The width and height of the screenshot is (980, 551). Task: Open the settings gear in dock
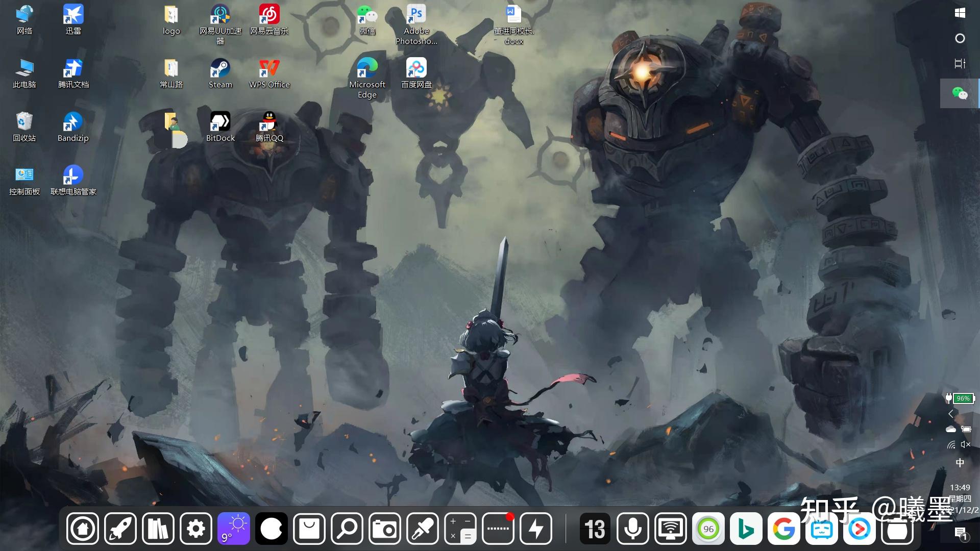(196, 529)
